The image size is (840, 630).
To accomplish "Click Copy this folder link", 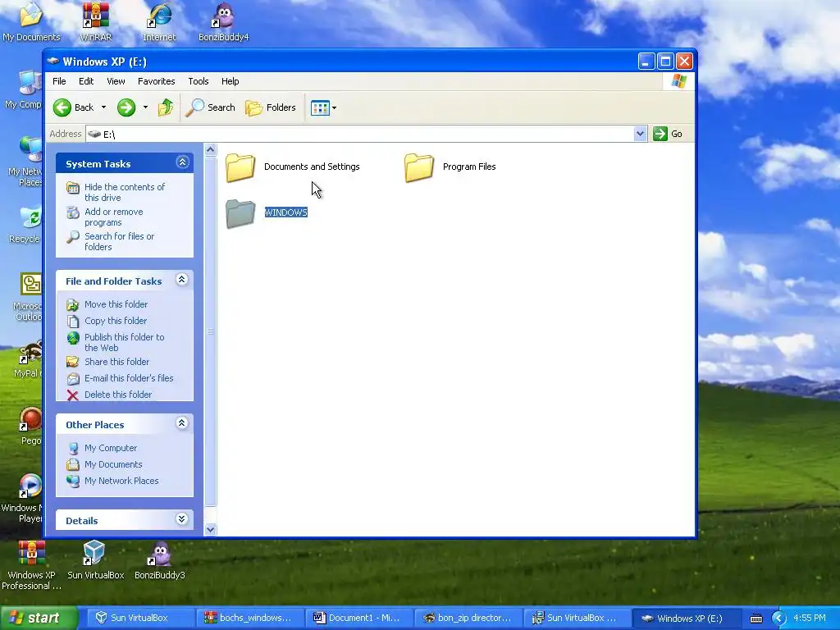I will click(115, 321).
